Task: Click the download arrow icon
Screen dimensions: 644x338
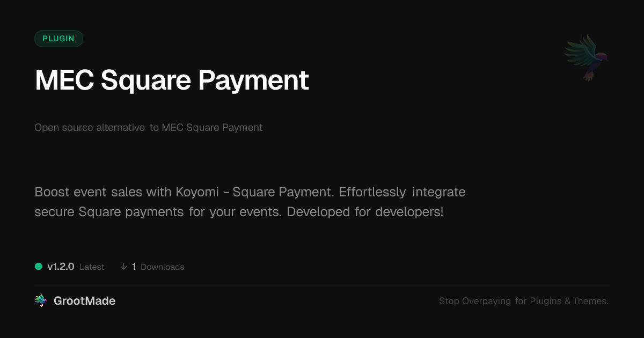Action: coord(123,267)
